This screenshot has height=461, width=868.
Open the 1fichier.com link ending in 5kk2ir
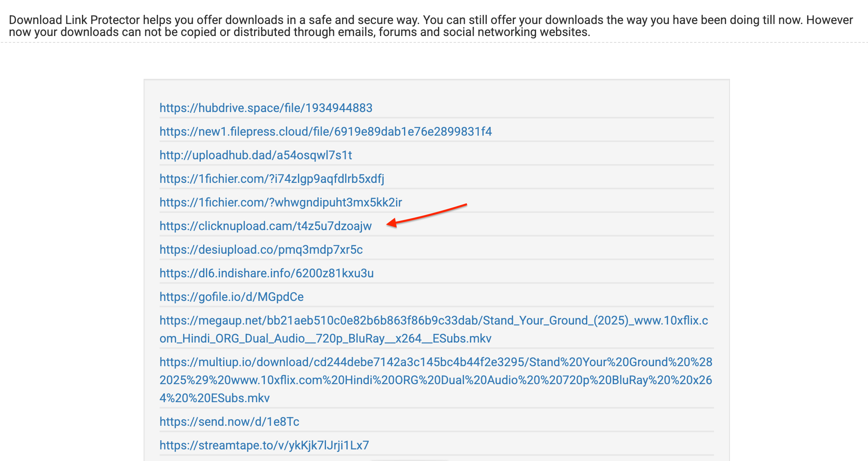tap(281, 202)
